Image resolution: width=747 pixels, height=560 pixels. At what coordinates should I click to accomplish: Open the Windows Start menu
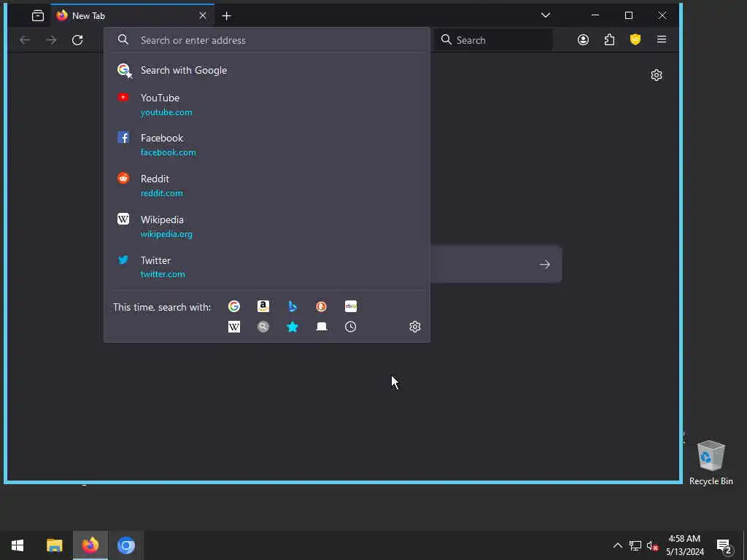tap(18, 545)
